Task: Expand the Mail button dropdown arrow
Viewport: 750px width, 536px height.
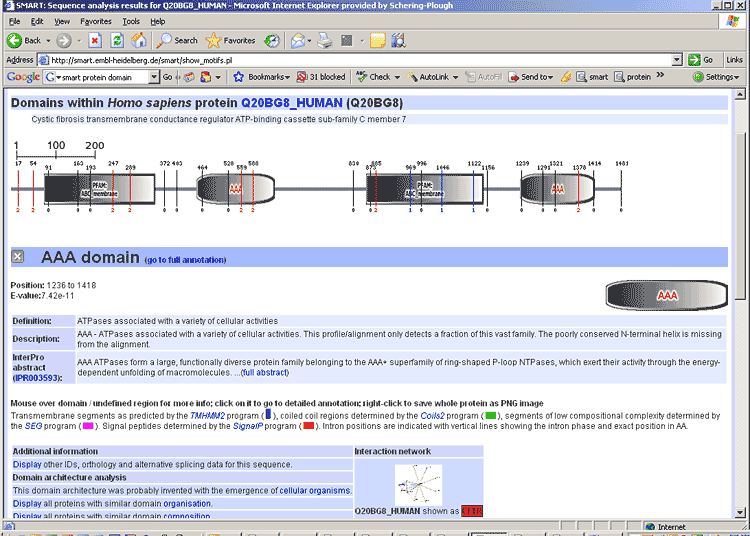Action: 309,41
